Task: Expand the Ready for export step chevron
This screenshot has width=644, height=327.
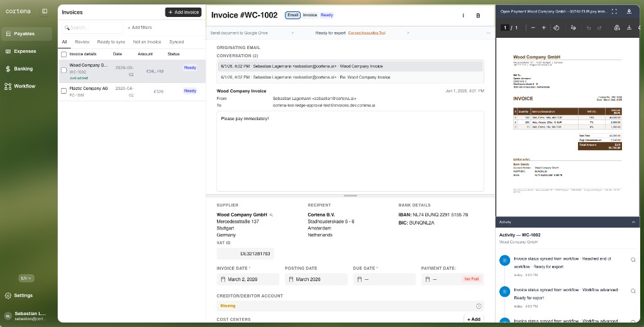Action: (408, 33)
